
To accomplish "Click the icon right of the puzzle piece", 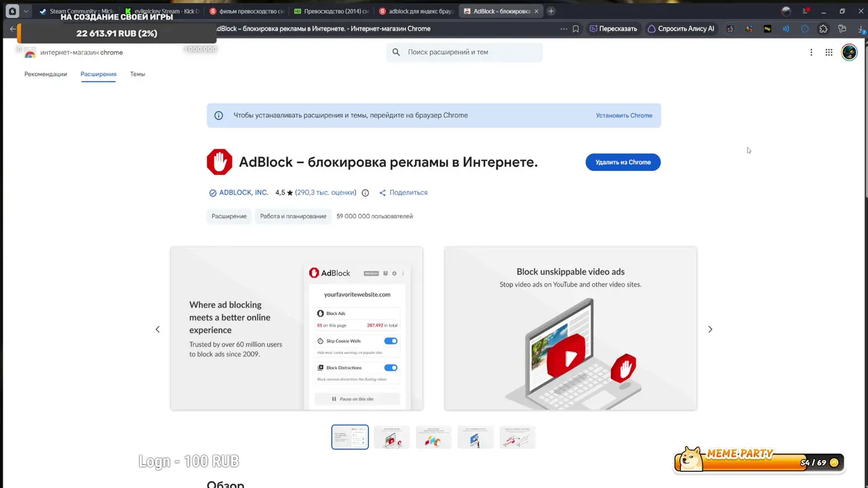I will click(842, 29).
